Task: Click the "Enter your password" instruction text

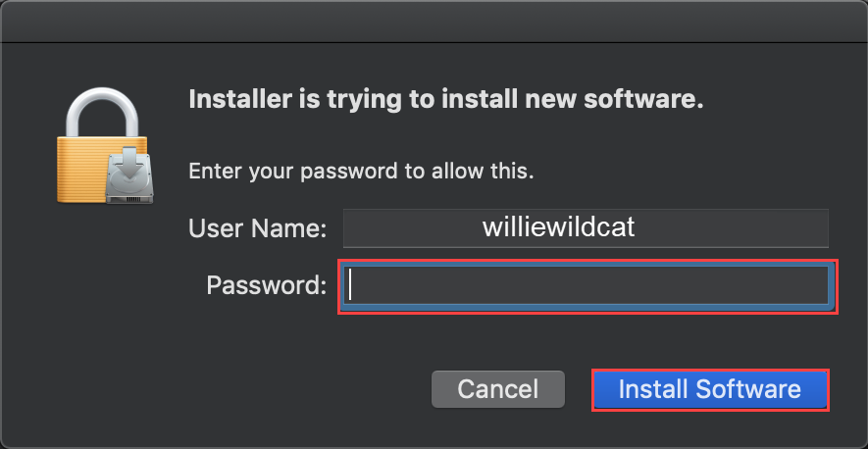Action: [361, 171]
